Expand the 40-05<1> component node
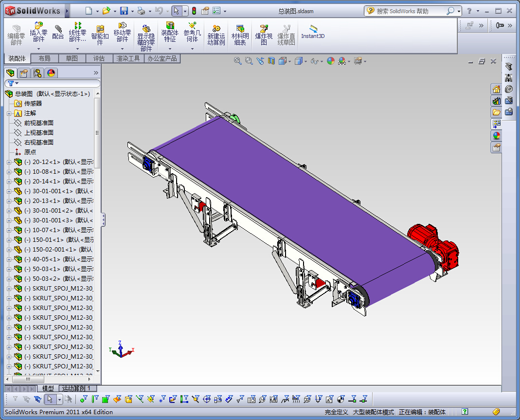 point(9,259)
